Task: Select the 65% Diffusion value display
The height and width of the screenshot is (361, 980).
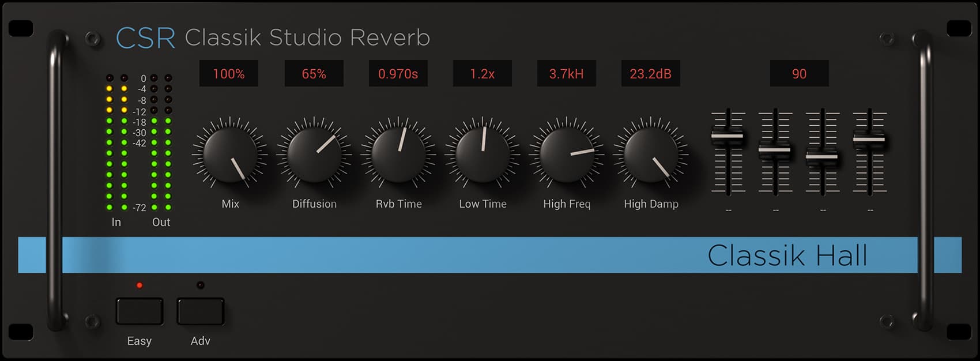Action: [x=314, y=74]
